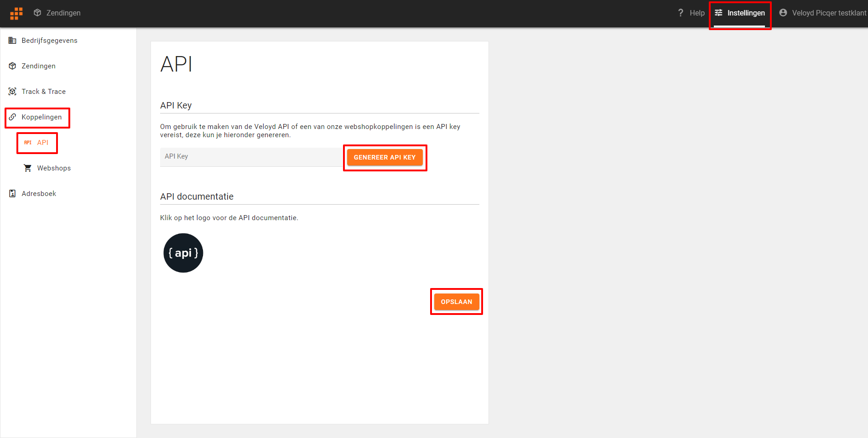Click the Opslaan save button
The width and height of the screenshot is (868, 438).
(457, 302)
